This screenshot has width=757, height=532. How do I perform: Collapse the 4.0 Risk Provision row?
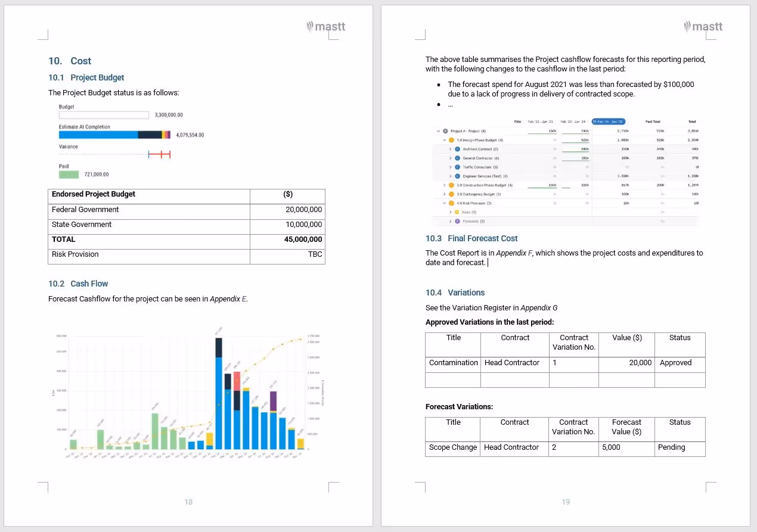coord(444,203)
